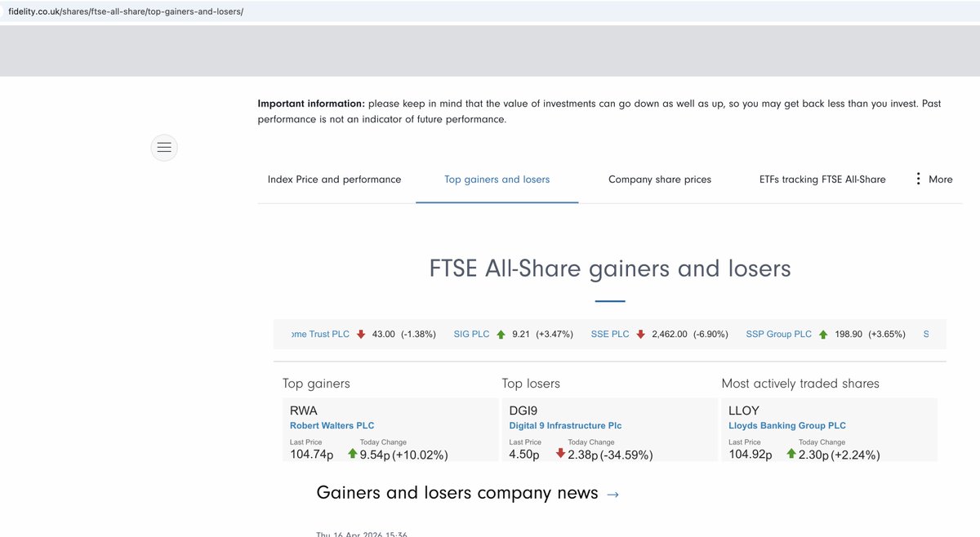
Task: Click the DGI9 ticker symbol
Action: 523,411
